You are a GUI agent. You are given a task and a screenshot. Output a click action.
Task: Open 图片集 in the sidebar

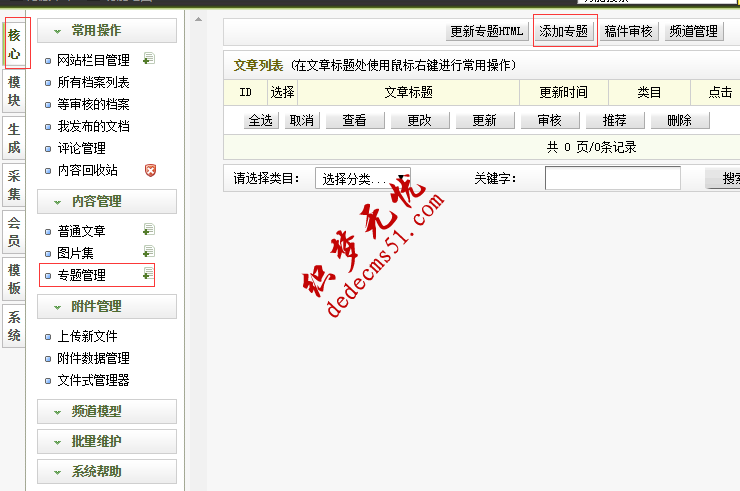(x=76, y=253)
